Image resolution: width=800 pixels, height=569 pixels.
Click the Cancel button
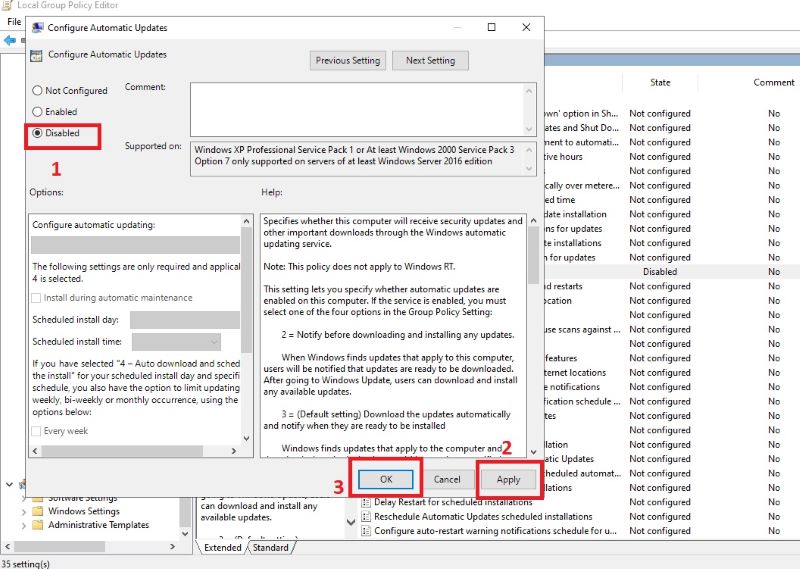(x=447, y=479)
